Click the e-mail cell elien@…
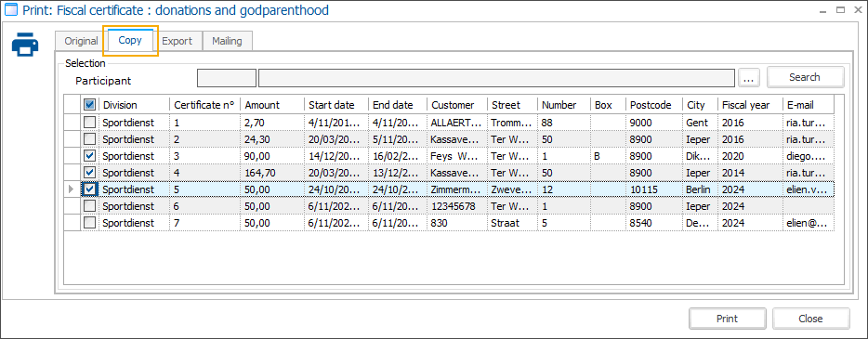This screenshot has width=868, height=339. pyautogui.click(x=809, y=223)
